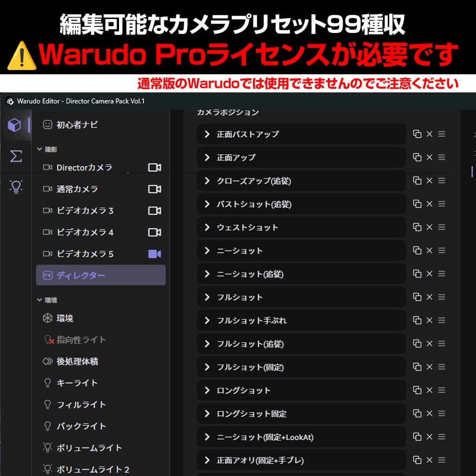The width and height of the screenshot is (476, 476).
Task: Toggle the active camera icon of ビデオカメラ 5
Action: coord(154,254)
